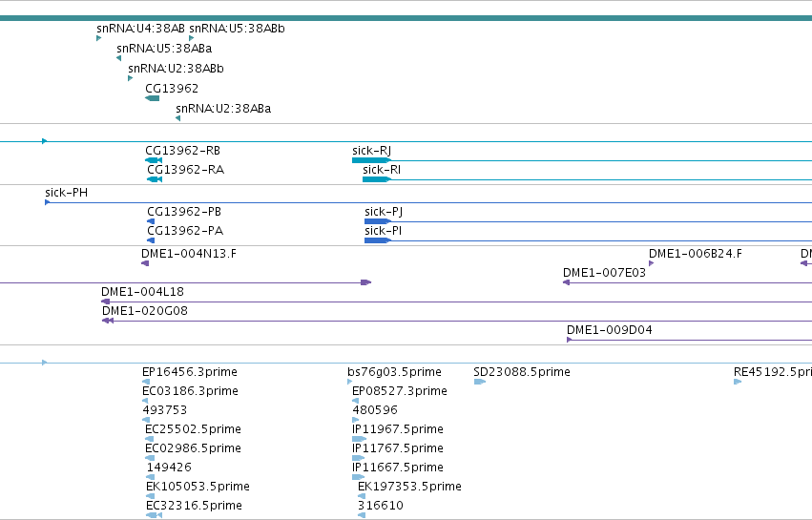Screen dimensions: 812x520
Task: Click the teal chromosome overview bar
Action: coord(406,18)
